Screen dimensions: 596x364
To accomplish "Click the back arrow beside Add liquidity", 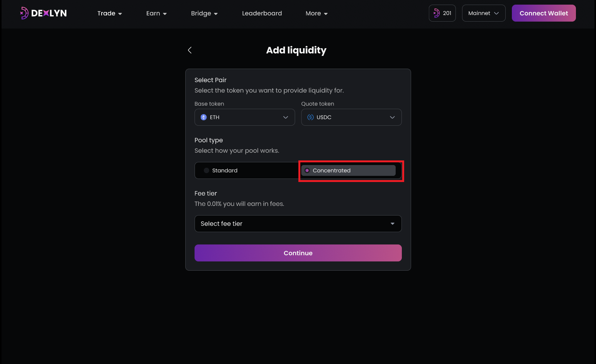I will (x=190, y=50).
